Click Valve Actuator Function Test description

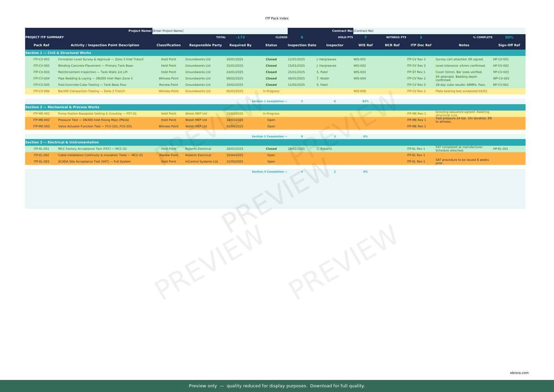(95, 126)
